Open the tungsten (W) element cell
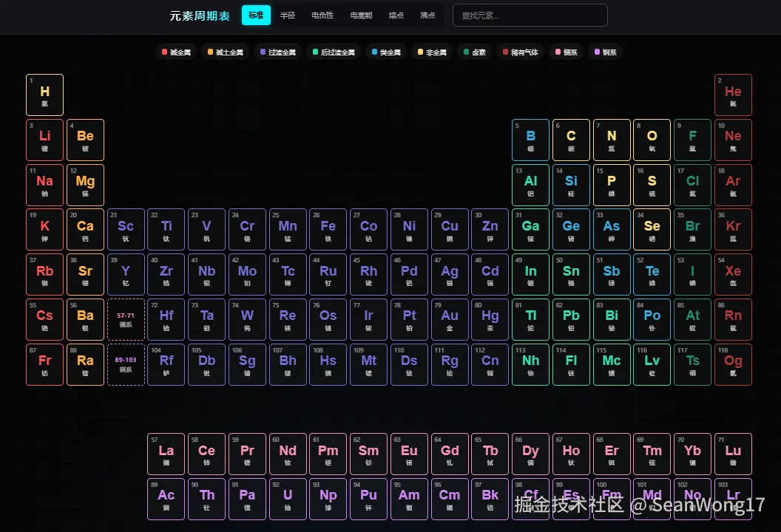781x532 pixels. 247,319
